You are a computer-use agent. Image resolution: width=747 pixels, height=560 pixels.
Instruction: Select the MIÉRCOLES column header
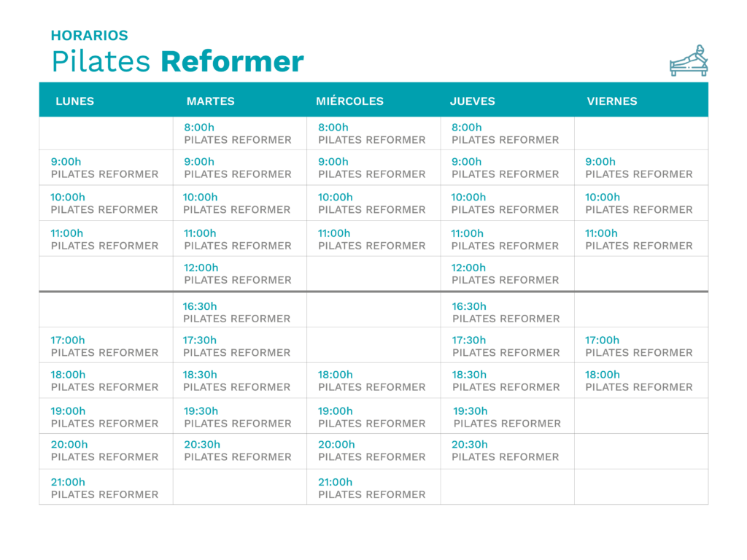point(349,101)
